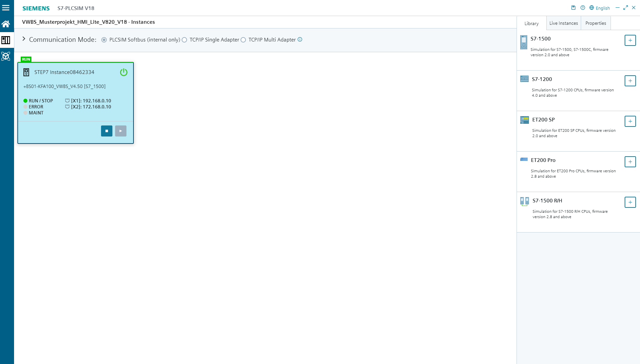The image size is (640, 364).
Task: Open the Instances view in sidebar
Action: pyautogui.click(x=6, y=40)
